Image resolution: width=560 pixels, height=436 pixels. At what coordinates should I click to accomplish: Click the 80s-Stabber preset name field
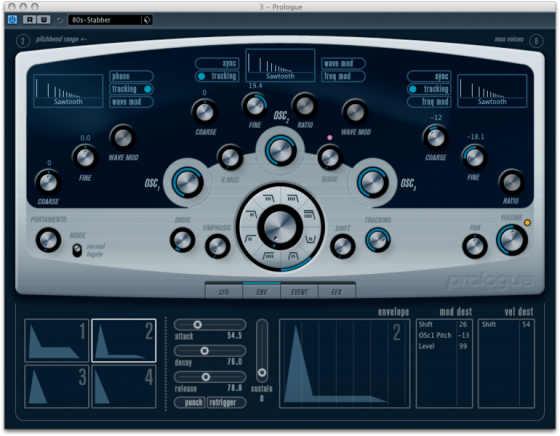coord(105,20)
